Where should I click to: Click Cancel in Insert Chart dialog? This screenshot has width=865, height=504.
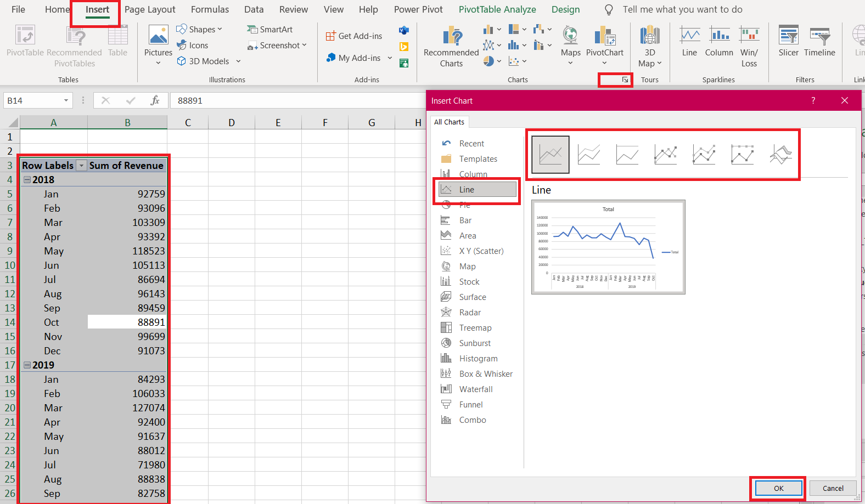coord(833,488)
